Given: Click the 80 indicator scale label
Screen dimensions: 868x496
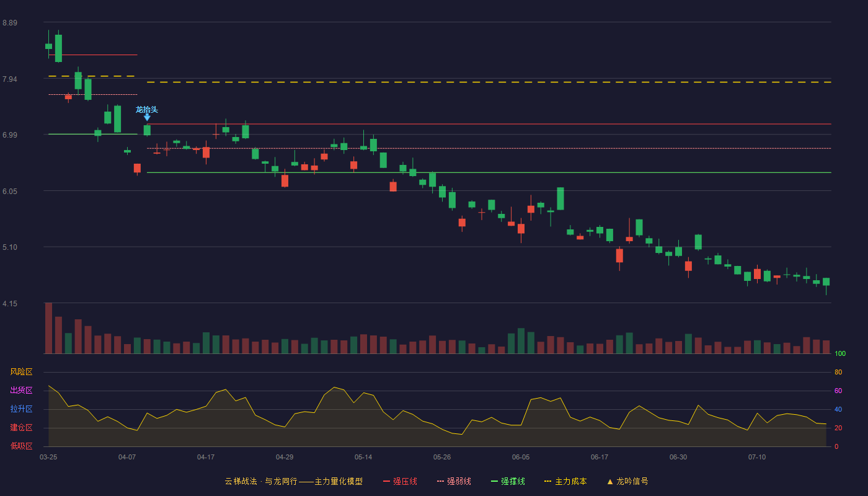Looking at the screenshot, I should pos(838,372).
